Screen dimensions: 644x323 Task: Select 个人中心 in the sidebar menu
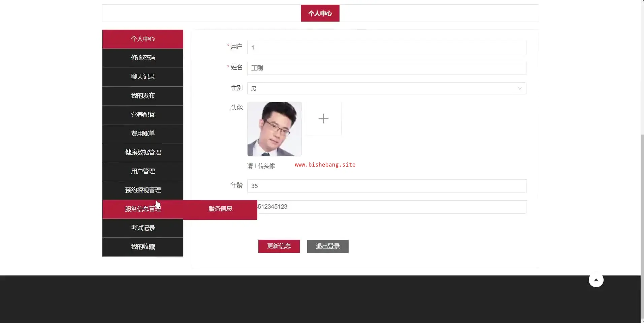pos(143,39)
